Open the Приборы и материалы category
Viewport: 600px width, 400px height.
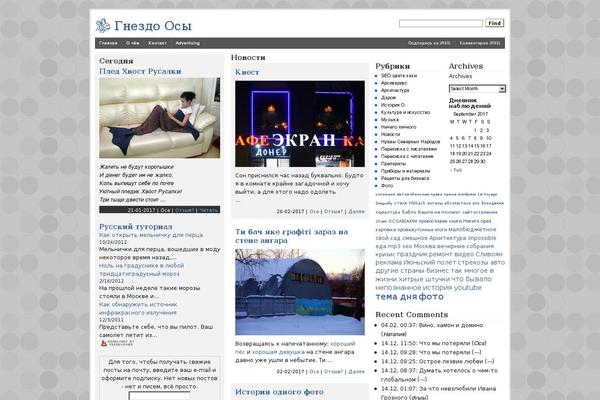405,171
